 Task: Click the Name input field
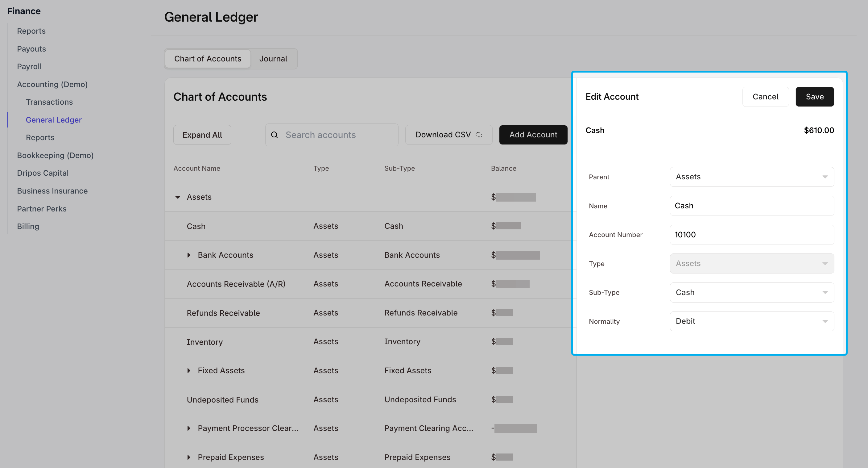[752, 206]
